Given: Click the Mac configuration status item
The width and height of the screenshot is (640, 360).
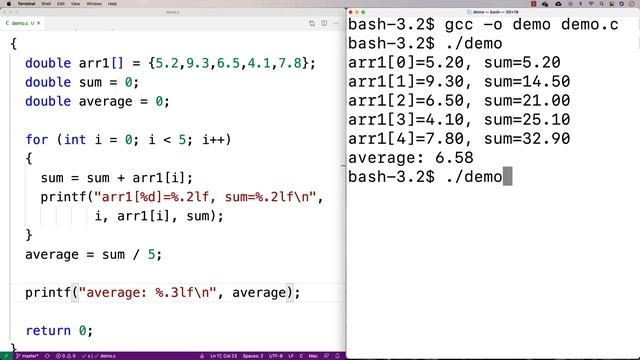Looking at the screenshot, I should (313, 356).
